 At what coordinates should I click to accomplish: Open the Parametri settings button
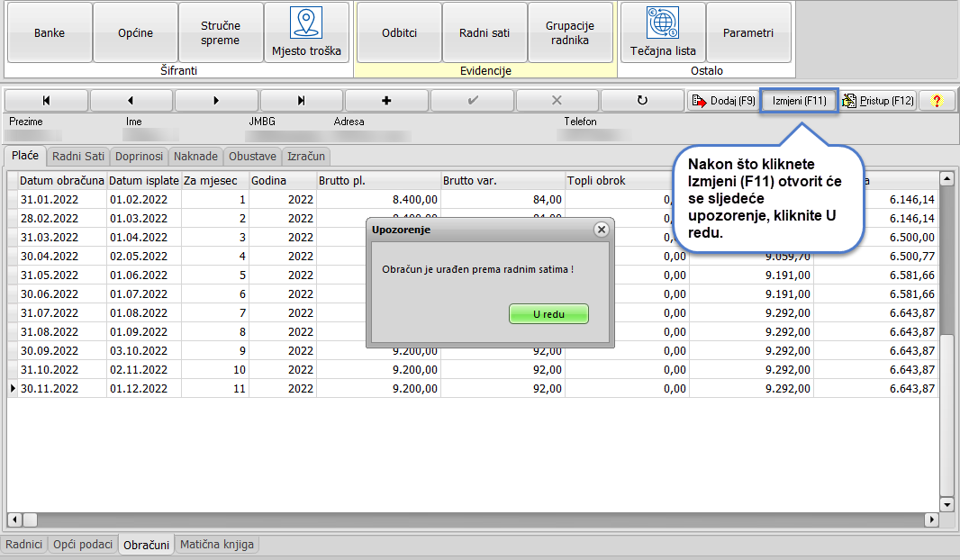pyautogui.click(x=748, y=32)
